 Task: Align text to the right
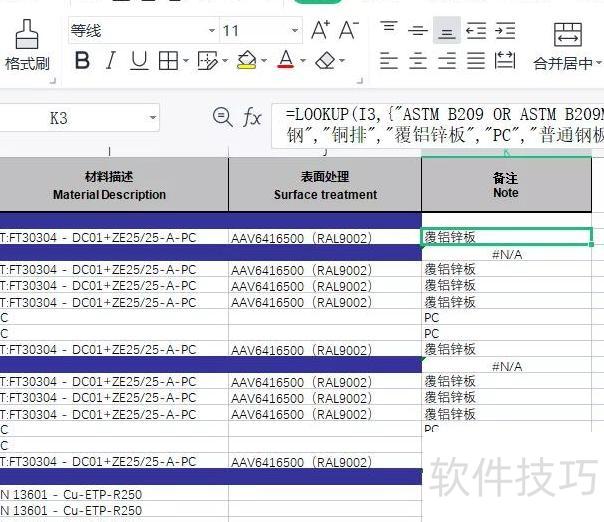click(x=447, y=61)
